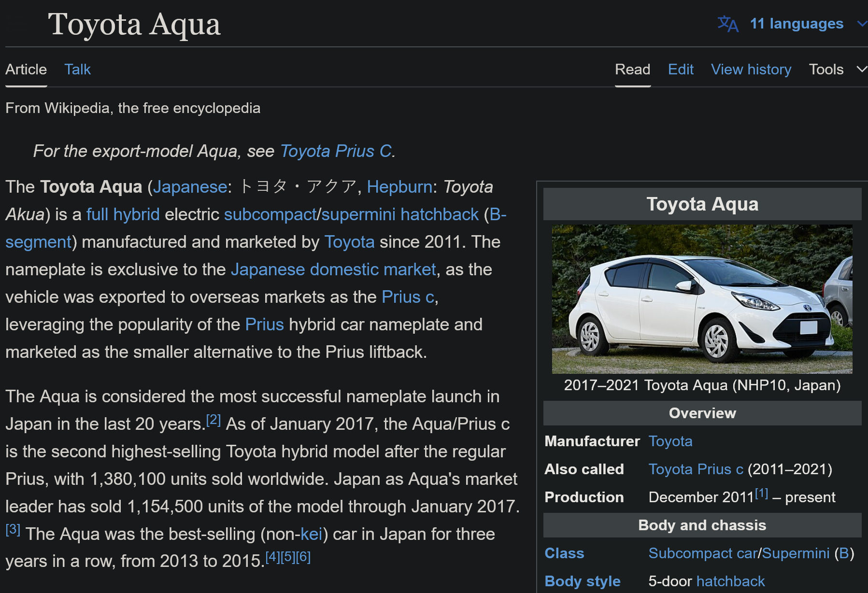Open the Toyota link in the intro paragraph
The width and height of the screenshot is (868, 593).
click(349, 242)
